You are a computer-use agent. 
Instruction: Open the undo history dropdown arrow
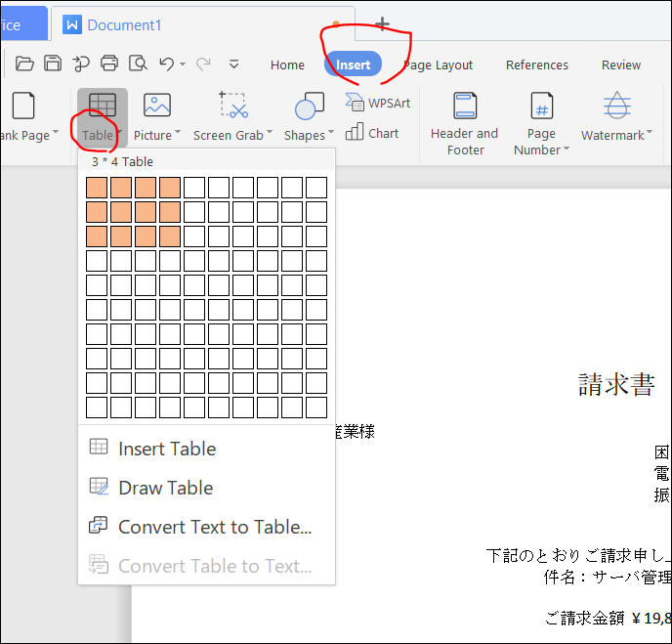click(183, 64)
